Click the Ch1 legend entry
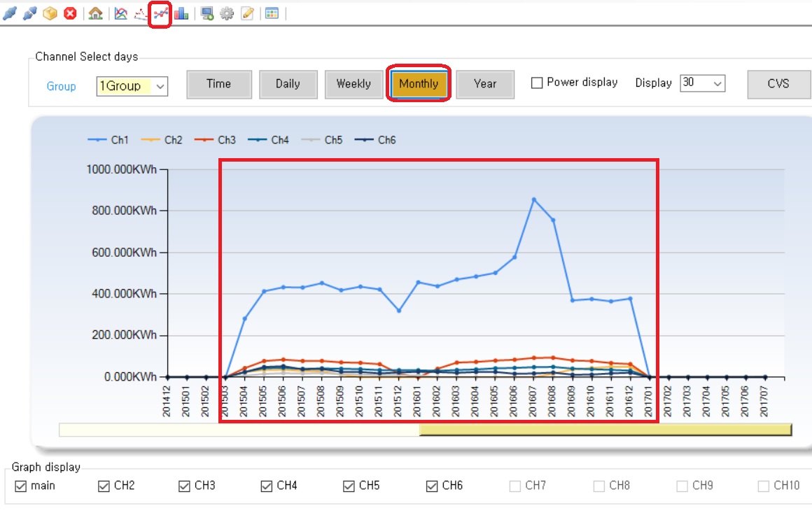Image resolution: width=812 pixels, height=522 pixels. click(108, 140)
